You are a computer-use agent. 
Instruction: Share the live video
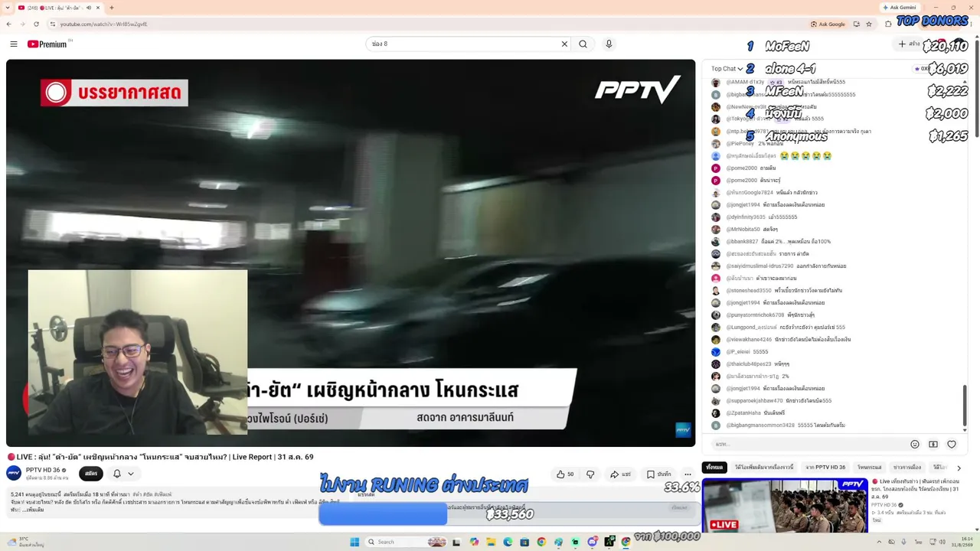(620, 474)
